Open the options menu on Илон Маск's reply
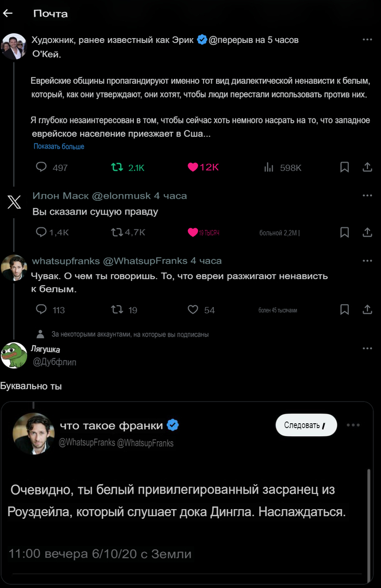This screenshot has height=588, width=381. coord(367,195)
